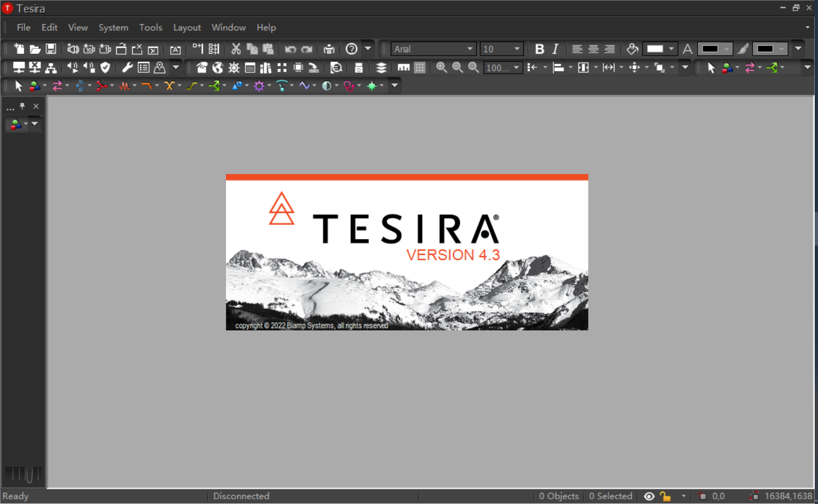818x504 pixels.
Task: Open the Help menu
Action: coord(266,28)
